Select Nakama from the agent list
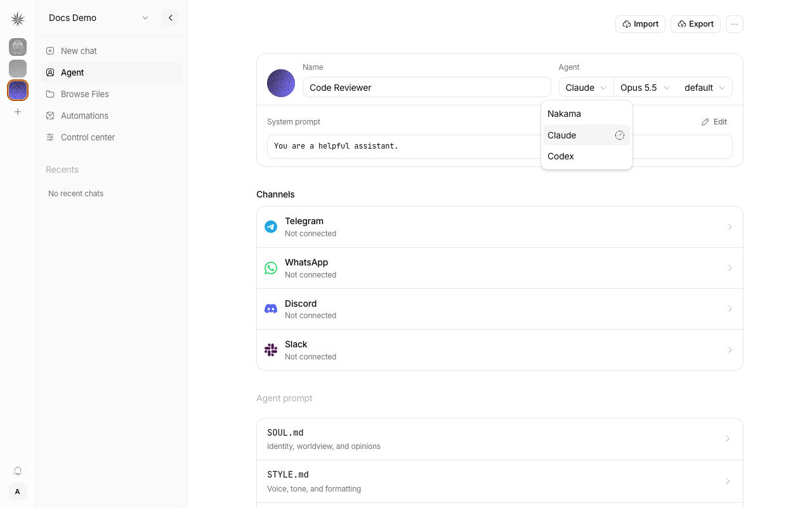This screenshot has height=508, width=812. [x=587, y=114]
